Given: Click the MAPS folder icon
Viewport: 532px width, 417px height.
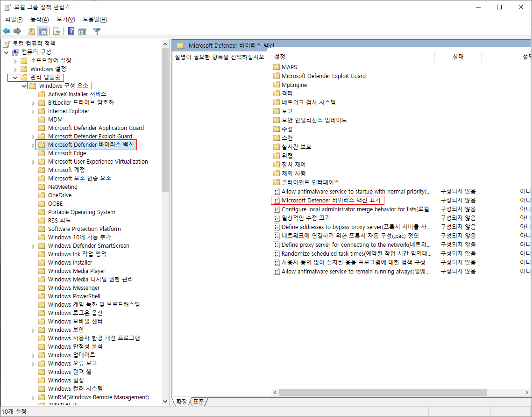Looking at the screenshot, I should (277, 67).
